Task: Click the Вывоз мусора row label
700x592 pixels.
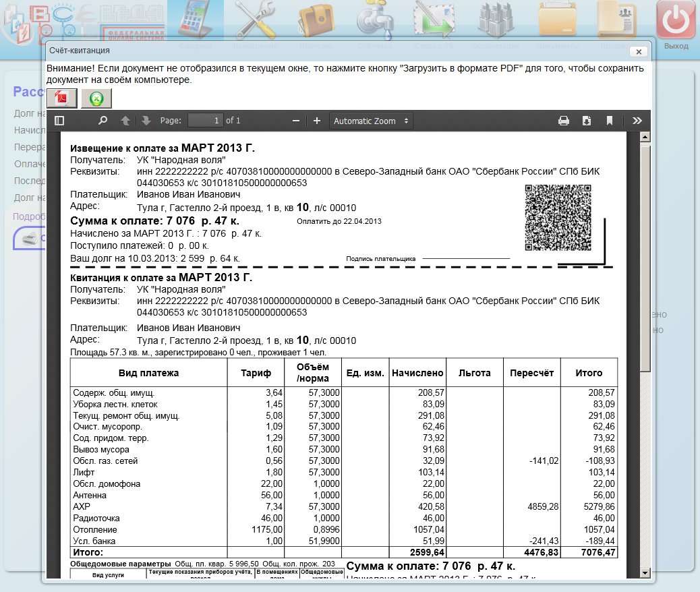Action: 101,450
